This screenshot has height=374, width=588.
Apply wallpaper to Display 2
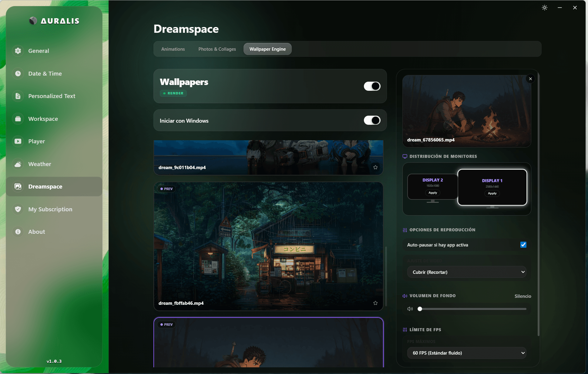pos(433,193)
